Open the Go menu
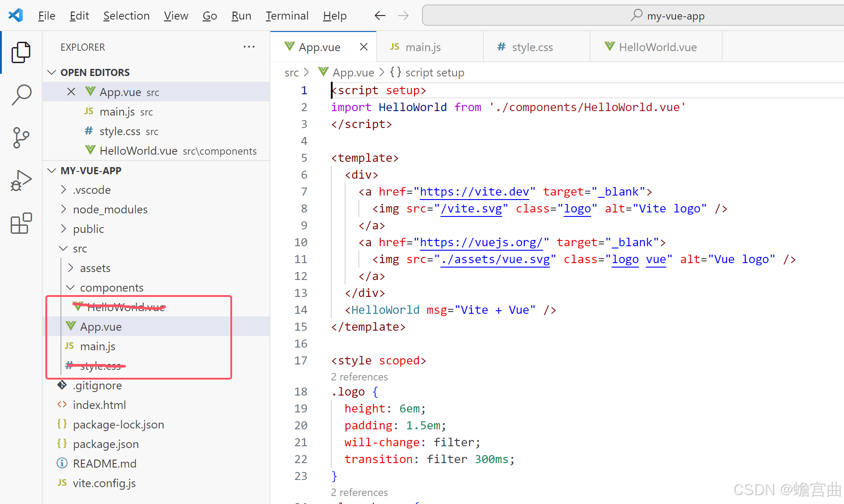Screen dimensions: 844x504 click(x=209, y=16)
